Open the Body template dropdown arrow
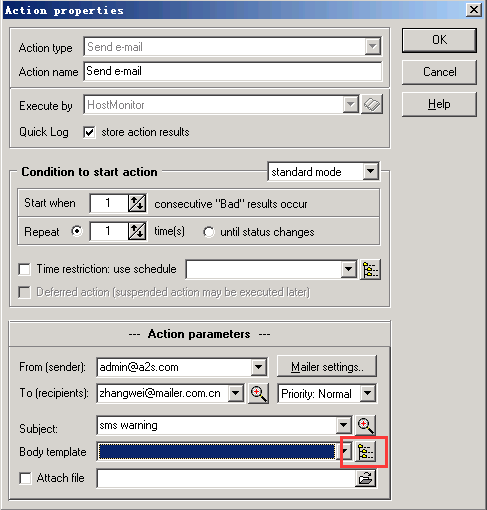Viewport: 487px width, 510px height. [345, 452]
